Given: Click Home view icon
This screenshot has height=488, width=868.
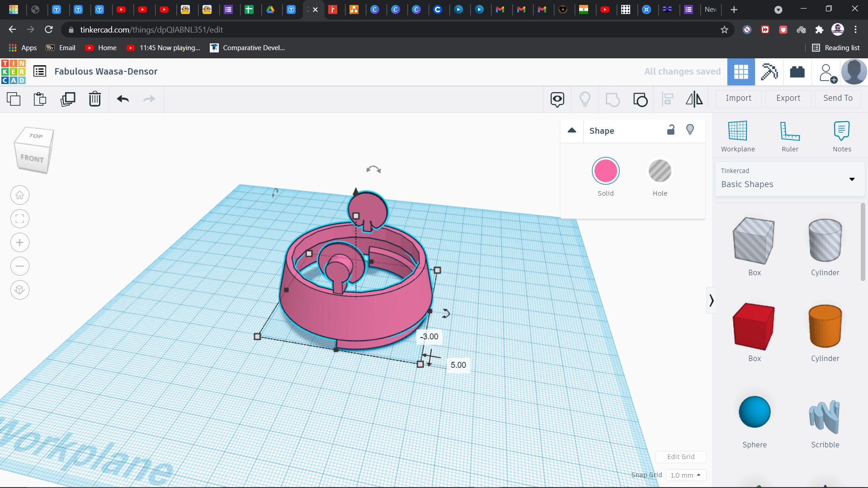Looking at the screenshot, I should pyautogui.click(x=20, y=195).
